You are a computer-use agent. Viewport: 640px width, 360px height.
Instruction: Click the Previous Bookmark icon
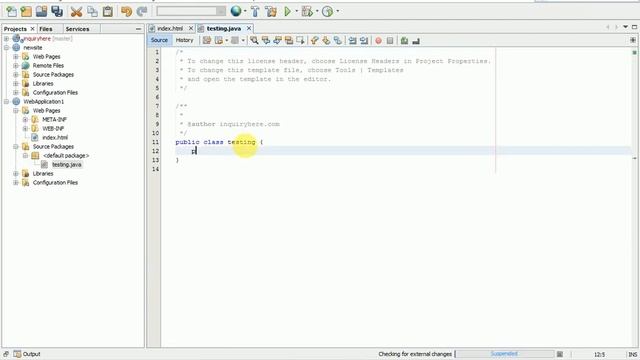[x=314, y=40]
